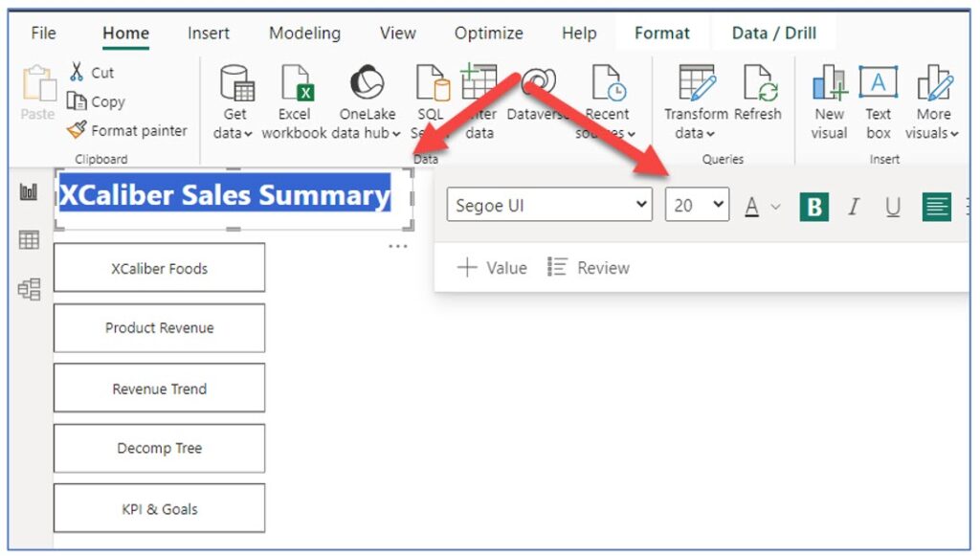Activate the Format painter brush
Screen dimensions: 980x556
pos(127,130)
